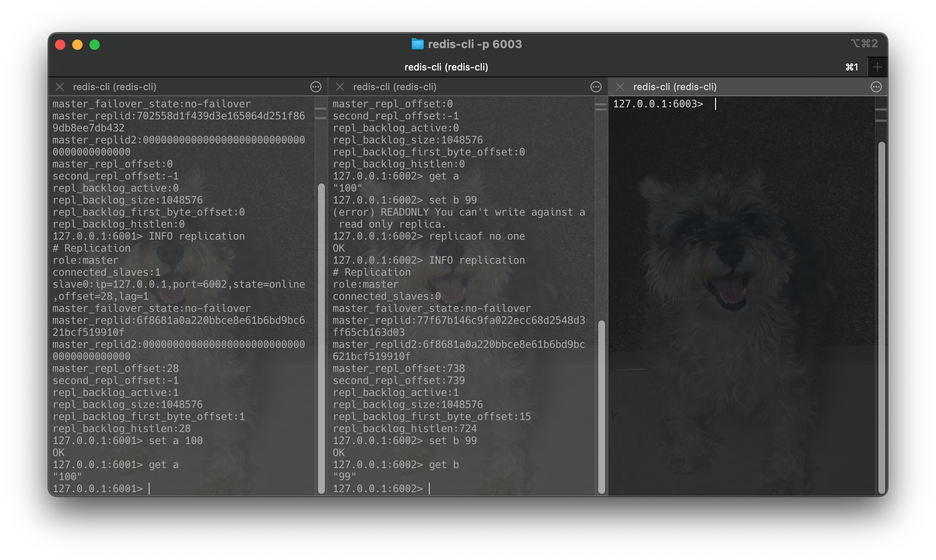Select the 'INFO replication' command text
This screenshot has width=936, height=560.
click(197, 236)
